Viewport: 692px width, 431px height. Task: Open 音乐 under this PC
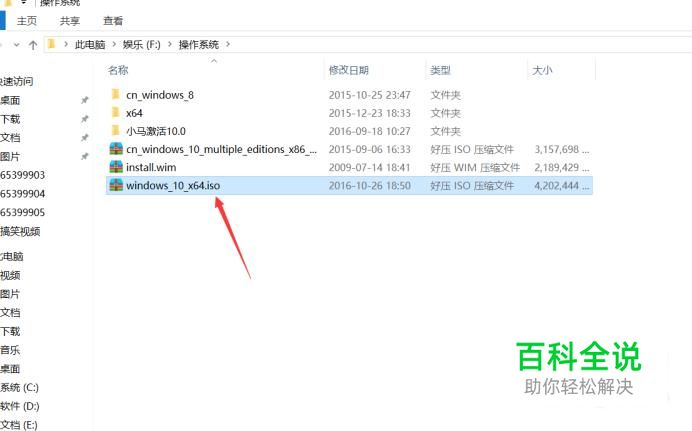pos(10,350)
